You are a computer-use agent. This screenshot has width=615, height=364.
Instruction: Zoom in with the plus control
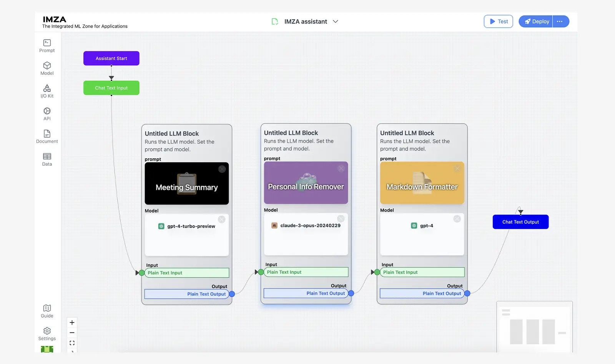(x=72, y=322)
